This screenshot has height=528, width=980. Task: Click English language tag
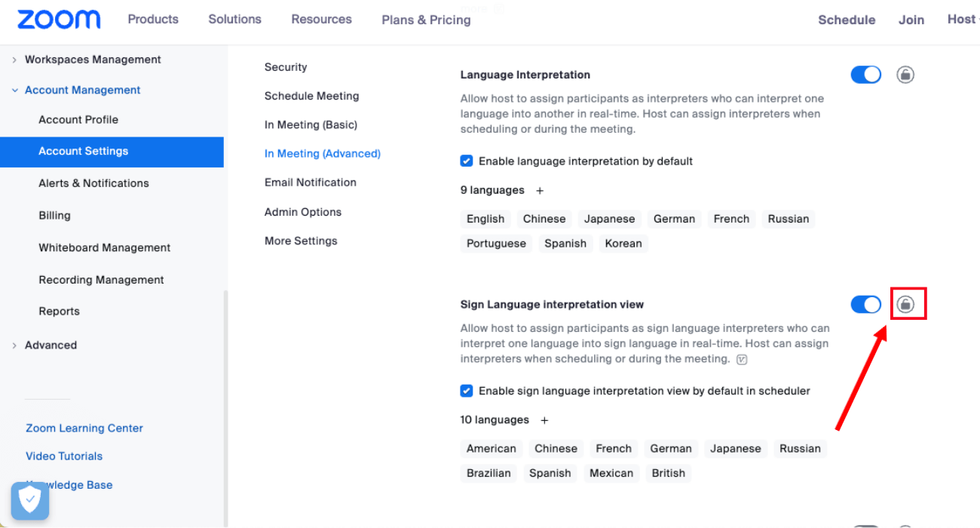pyautogui.click(x=485, y=219)
